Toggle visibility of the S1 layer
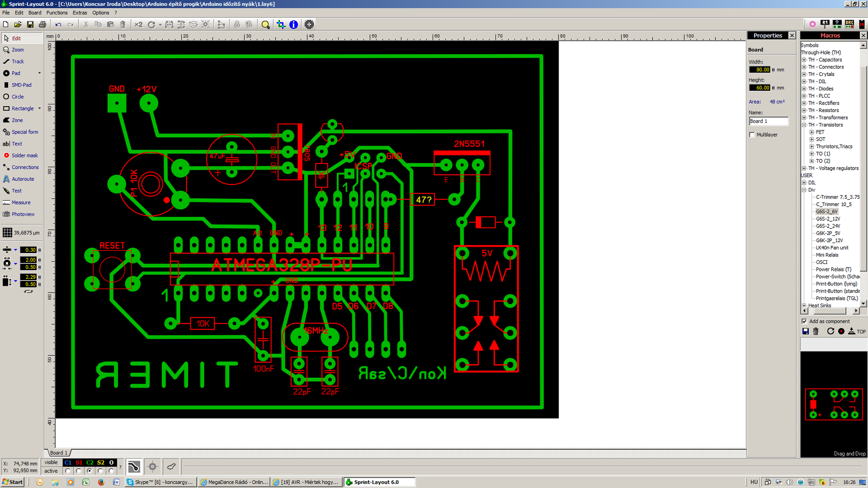 point(79,462)
